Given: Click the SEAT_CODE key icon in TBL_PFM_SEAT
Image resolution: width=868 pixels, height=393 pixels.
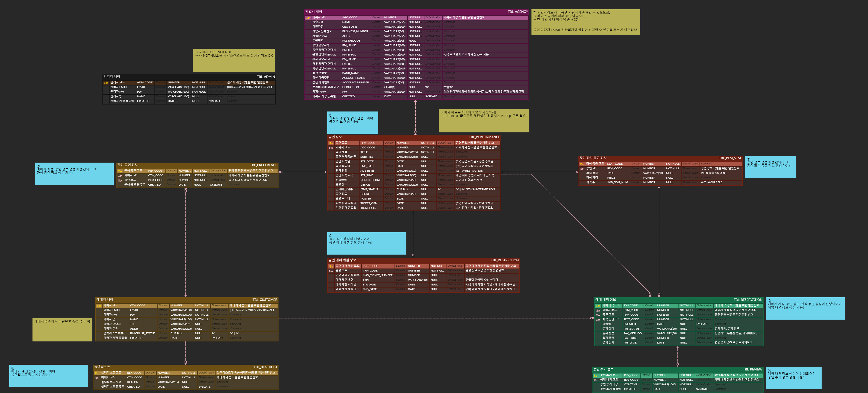Looking at the screenshot, I should [581, 164].
